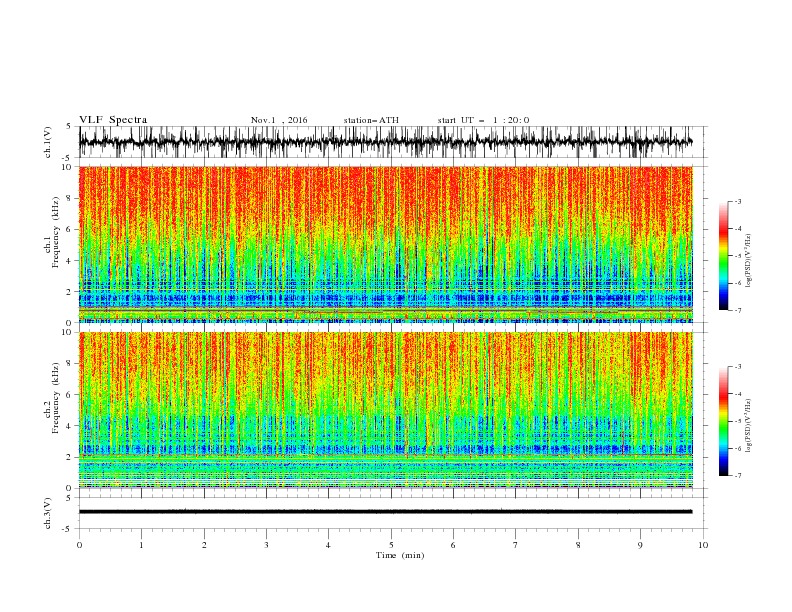
Task: Click the "10" kHz tick on ch.2 spectrogram axis
Action: coord(68,332)
